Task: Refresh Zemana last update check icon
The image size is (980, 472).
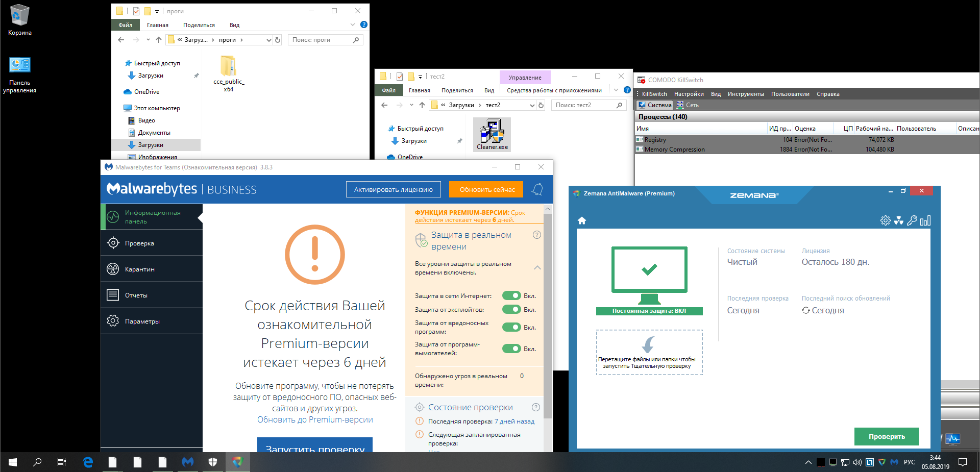Action: (806, 310)
